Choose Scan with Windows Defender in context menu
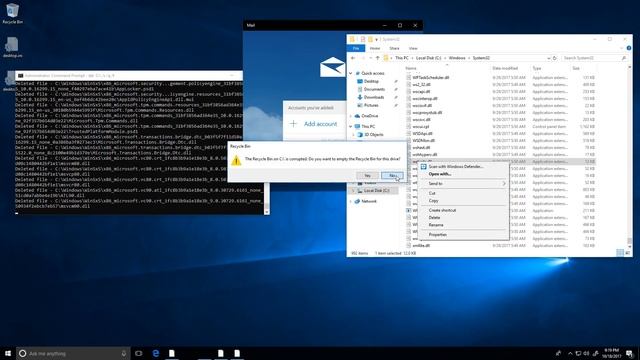 pyautogui.click(x=464, y=167)
